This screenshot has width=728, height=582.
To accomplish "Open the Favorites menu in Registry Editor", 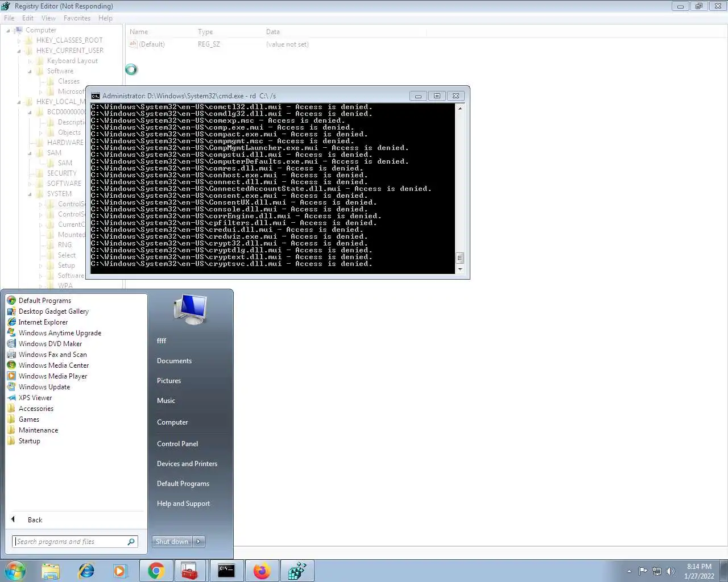I will (x=77, y=18).
